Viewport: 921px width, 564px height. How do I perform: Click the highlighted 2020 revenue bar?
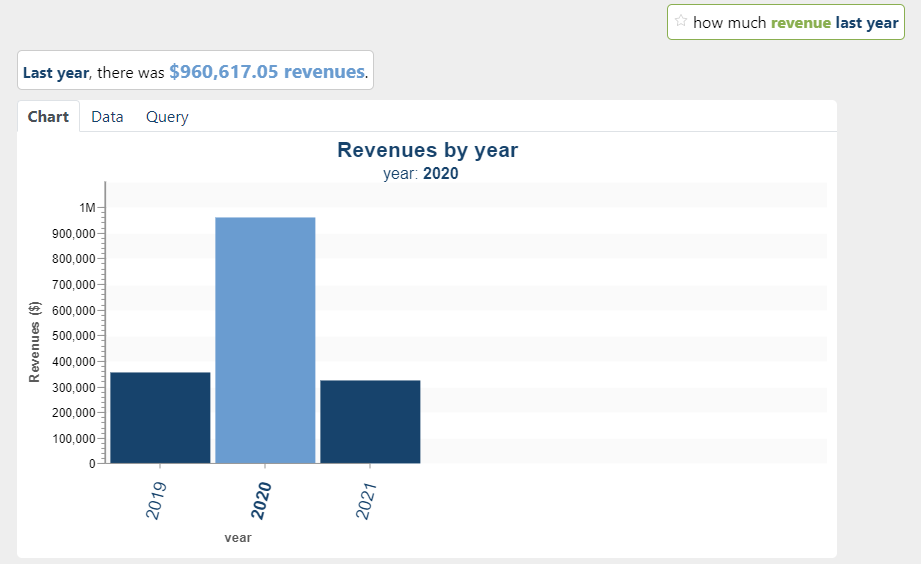click(x=265, y=340)
